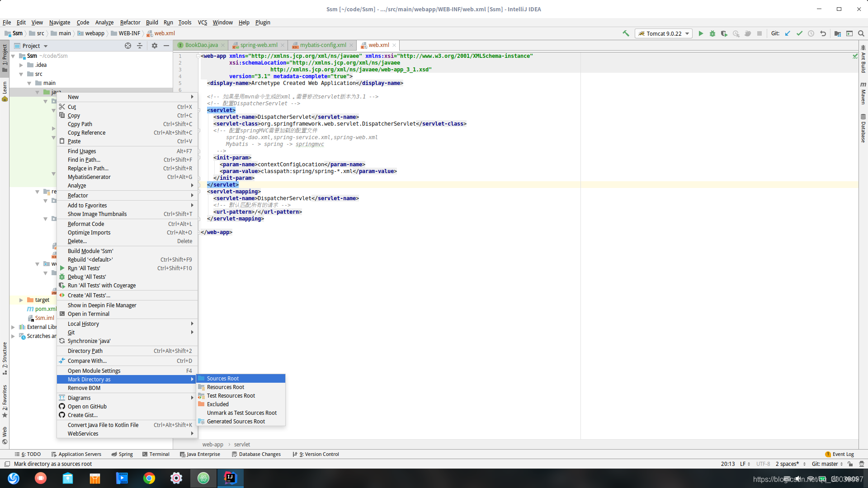The width and height of the screenshot is (868, 488).
Task: Click servlet breadcrumb at editor bottom
Action: coord(242,445)
